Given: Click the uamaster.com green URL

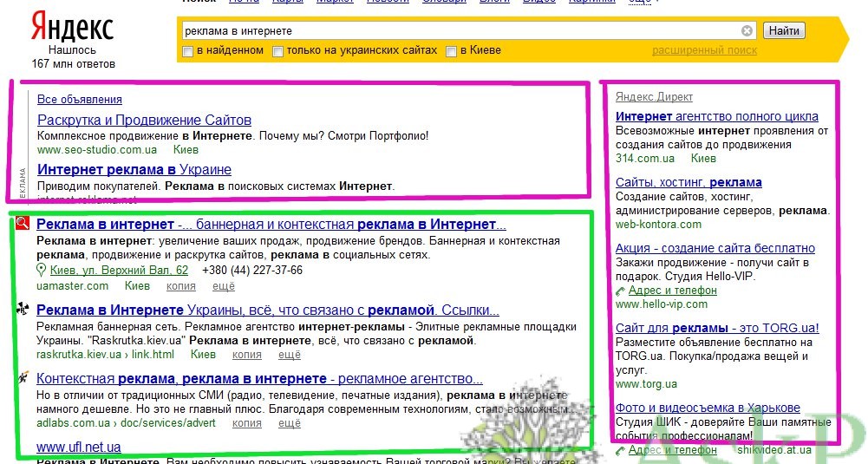Looking at the screenshot, I should point(73,286).
